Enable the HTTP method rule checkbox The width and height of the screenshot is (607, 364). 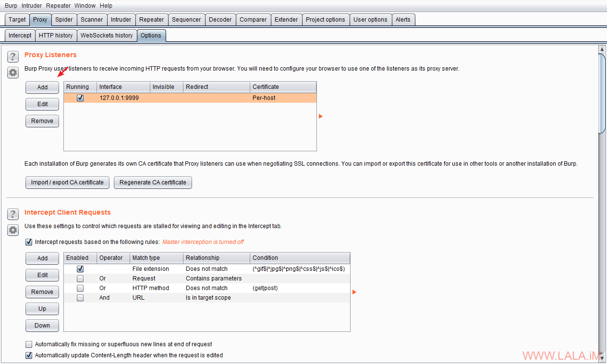tap(80, 288)
